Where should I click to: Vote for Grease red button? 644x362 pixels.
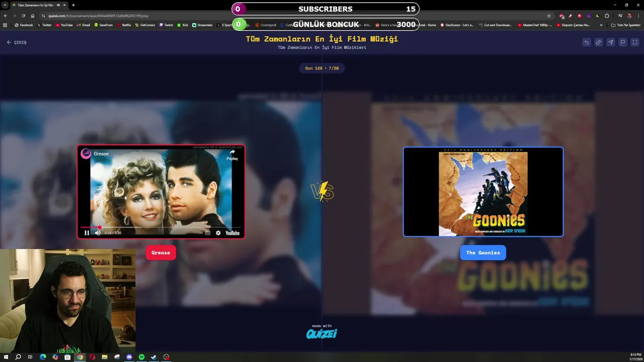[x=160, y=252]
